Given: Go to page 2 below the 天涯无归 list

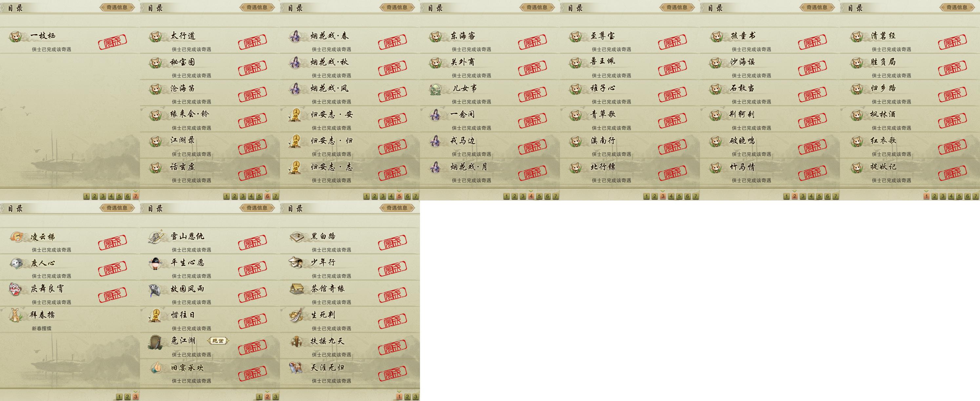Looking at the screenshot, I should point(408,397).
